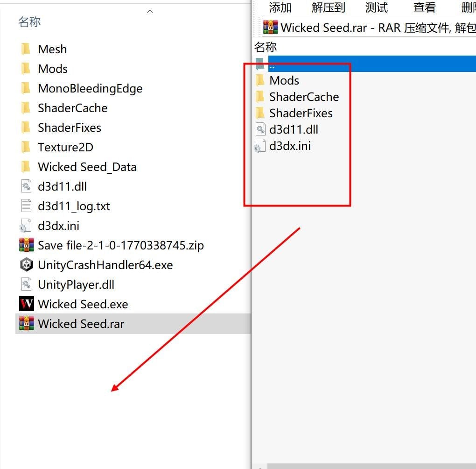This screenshot has height=469, width=476.
Task: Select Save file-2-1-0-1770338745.zip name
Action: coord(121,245)
